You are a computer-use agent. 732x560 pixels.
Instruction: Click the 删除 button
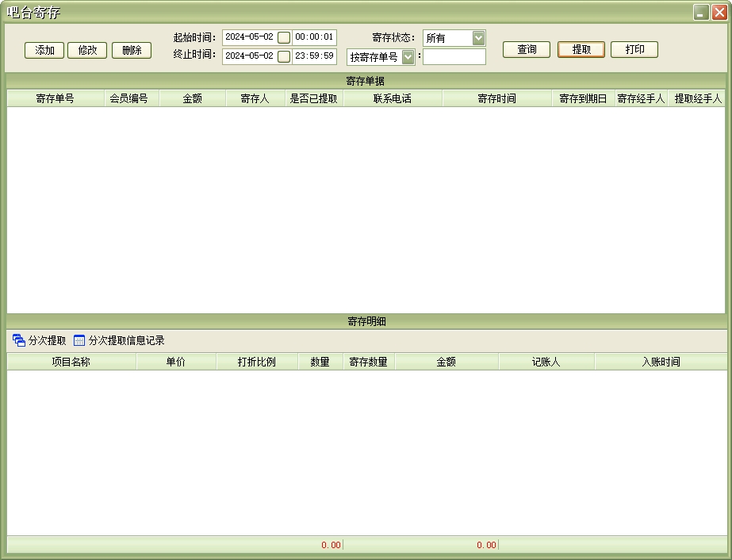pyautogui.click(x=132, y=50)
